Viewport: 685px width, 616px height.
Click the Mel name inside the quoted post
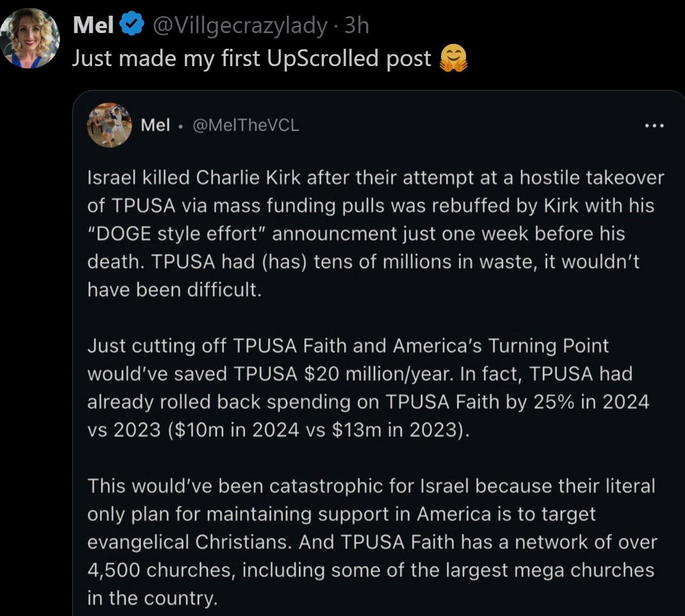[155, 125]
